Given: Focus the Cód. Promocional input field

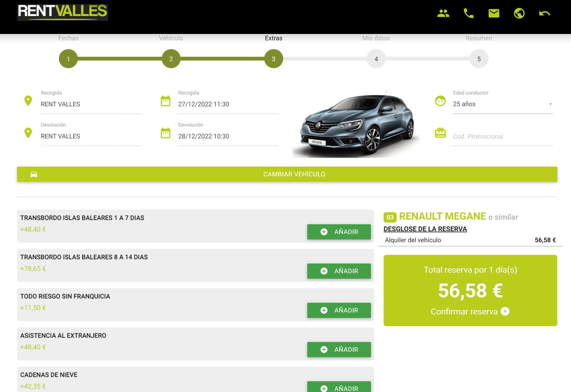Looking at the screenshot, I should pos(503,136).
